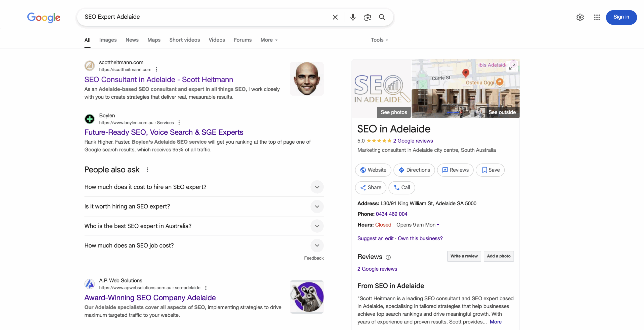Screen dimensions: 644x330
Task: Click the People also ask Feedback link
Action: pos(314,258)
